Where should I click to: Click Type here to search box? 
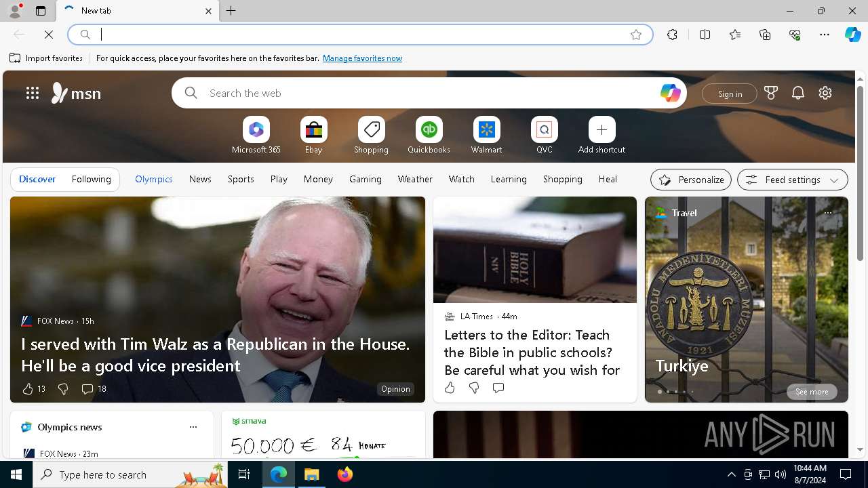click(x=131, y=474)
